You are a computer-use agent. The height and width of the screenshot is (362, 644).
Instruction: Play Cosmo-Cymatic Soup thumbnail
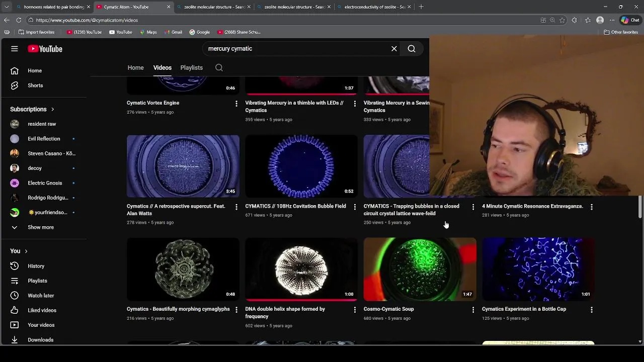(x=420, y=269)
